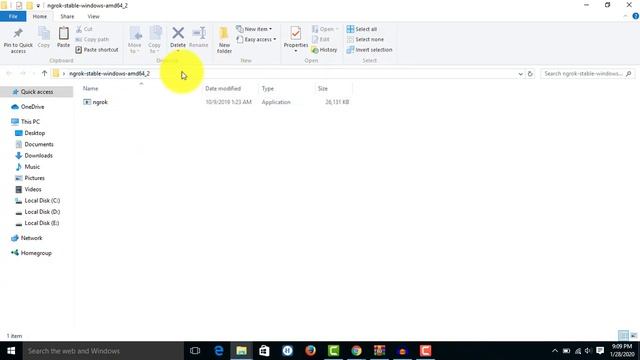The height and width of the screenshot is (360, 640).
Task: Open Google Chrome from taskbar
Action: 356,351
